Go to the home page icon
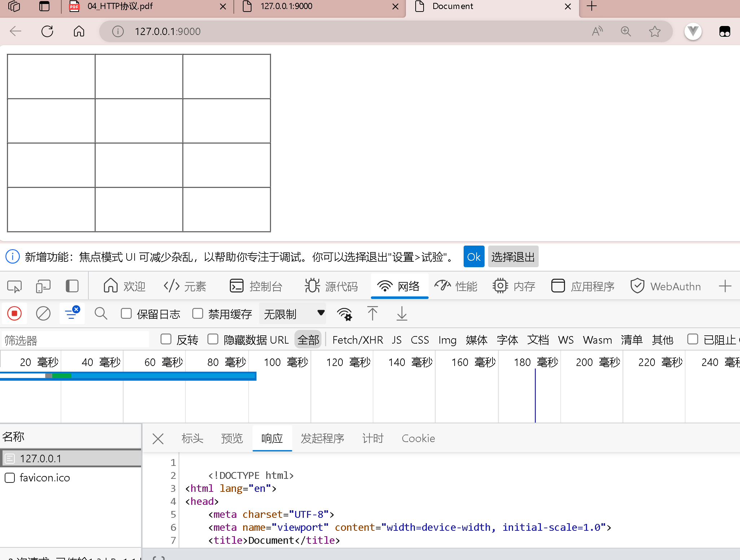Screen dimensions: 740x560 (79, 31)
